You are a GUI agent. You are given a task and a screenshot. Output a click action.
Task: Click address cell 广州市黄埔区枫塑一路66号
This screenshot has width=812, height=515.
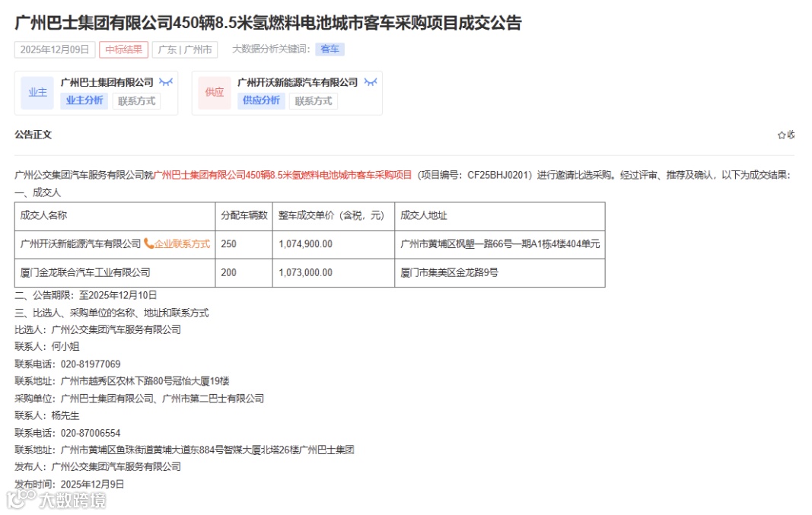click(x=500, y=243)
